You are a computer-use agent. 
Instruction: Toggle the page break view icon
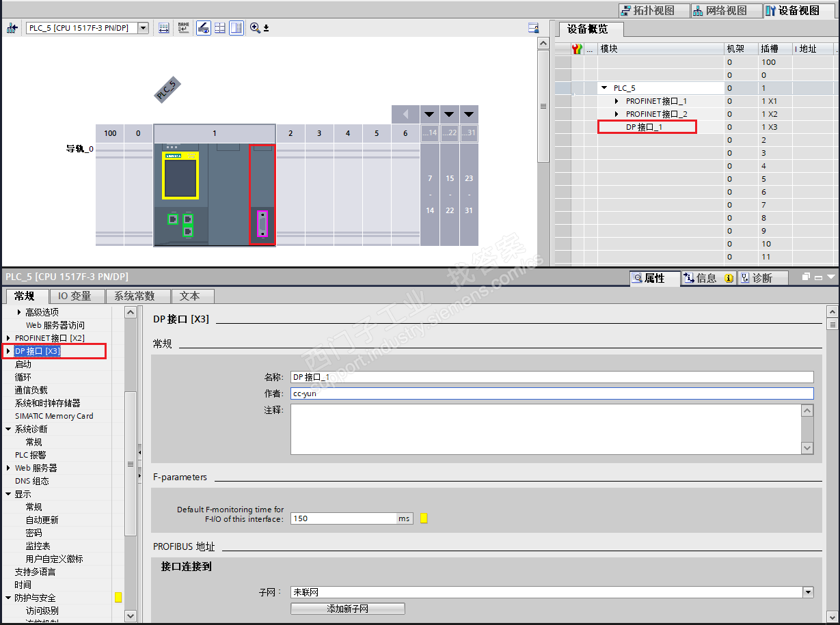220,28
